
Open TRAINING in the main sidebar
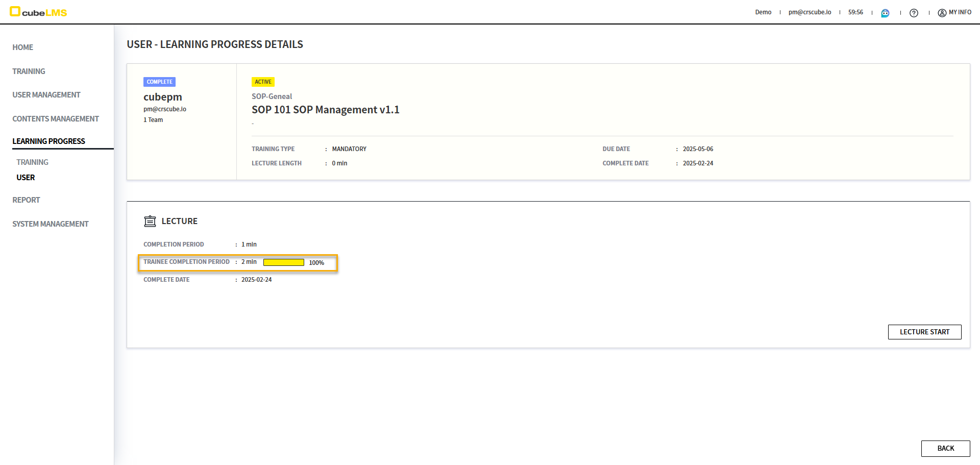point(29,71)
